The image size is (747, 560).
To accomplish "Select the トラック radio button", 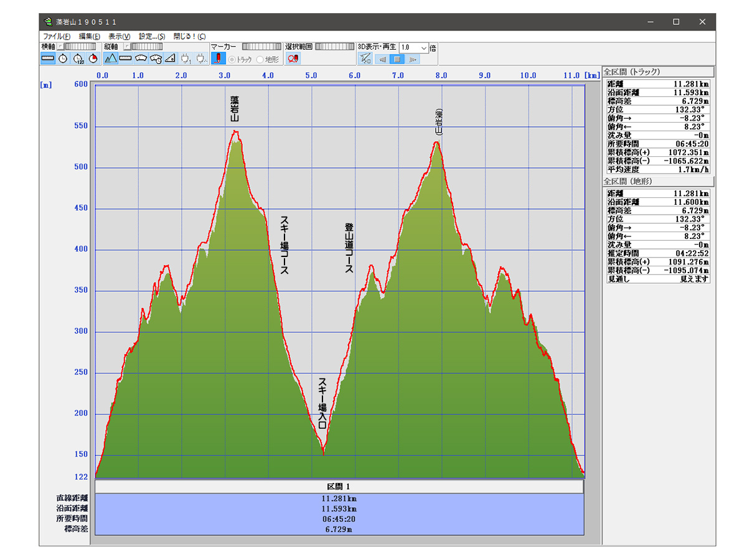I will [232, 60].
